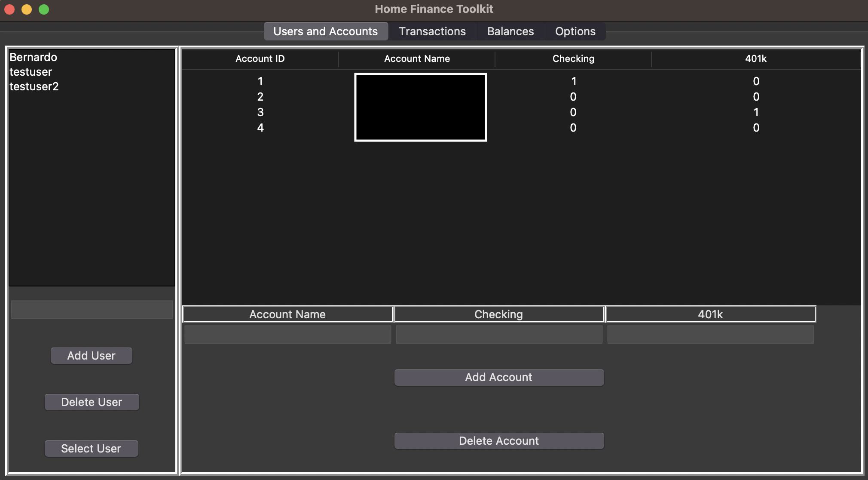Click Checking value of account 3

(573, 112)
